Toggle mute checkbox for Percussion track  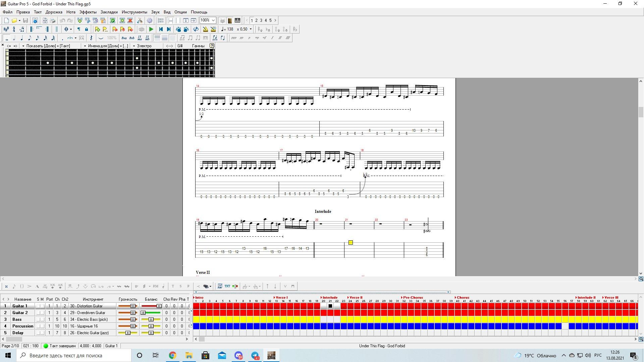[42, 326]
